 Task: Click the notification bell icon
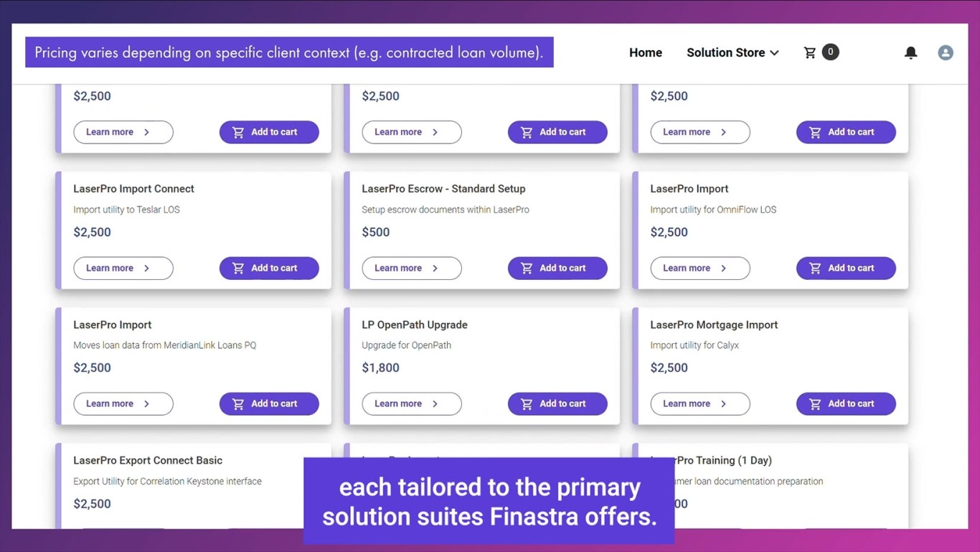tap(910, 52)
